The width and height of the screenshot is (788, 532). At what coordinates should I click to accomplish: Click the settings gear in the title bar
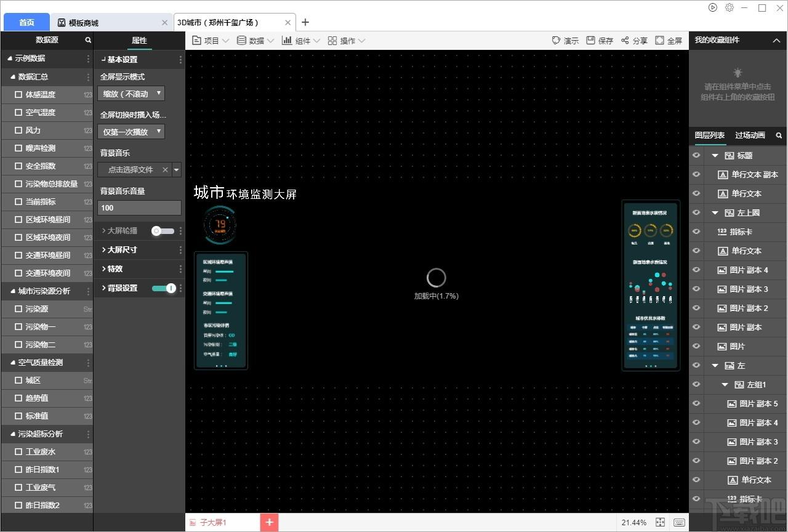point(730,7)
